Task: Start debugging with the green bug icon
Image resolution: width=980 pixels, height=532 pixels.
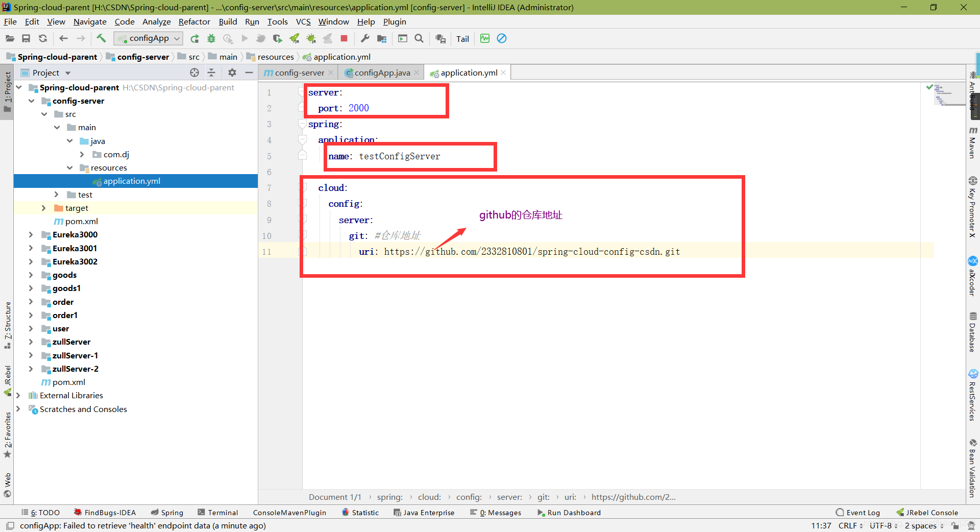Action: pyautogui.click(x=211, y=38)
